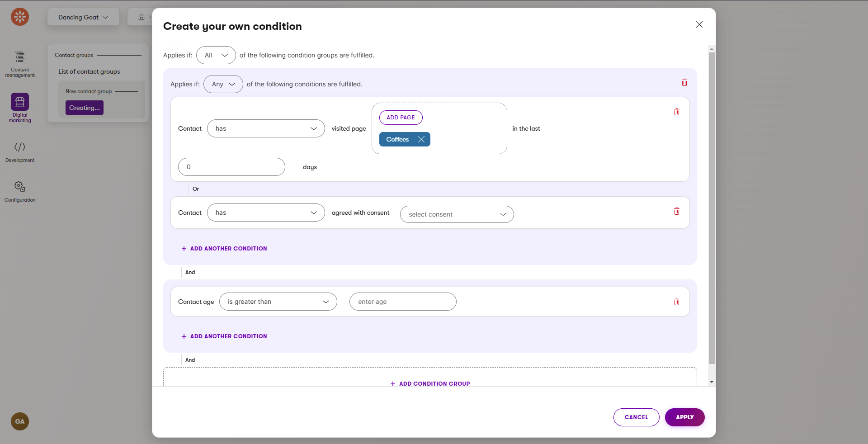Screen dimensions: 868x444
Task: Open the has dropdown for visited page
Action: [x=266, y=128]
